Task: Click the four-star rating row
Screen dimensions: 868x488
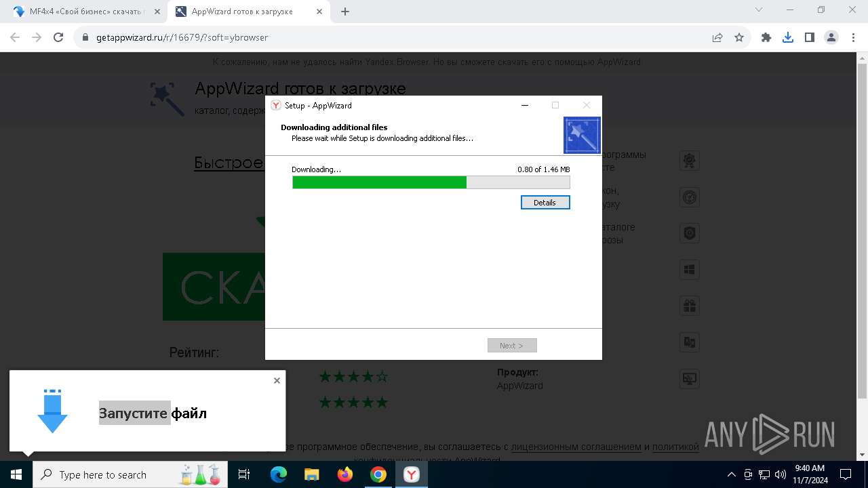Action: (x=353, y=376)
